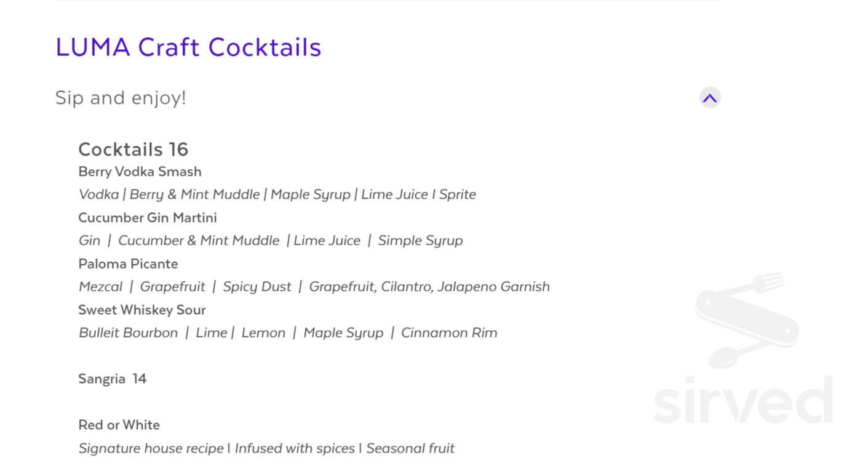Click the Cinnamon Rim ingredient text
The image size is (868, 471).
pos(449,333)
